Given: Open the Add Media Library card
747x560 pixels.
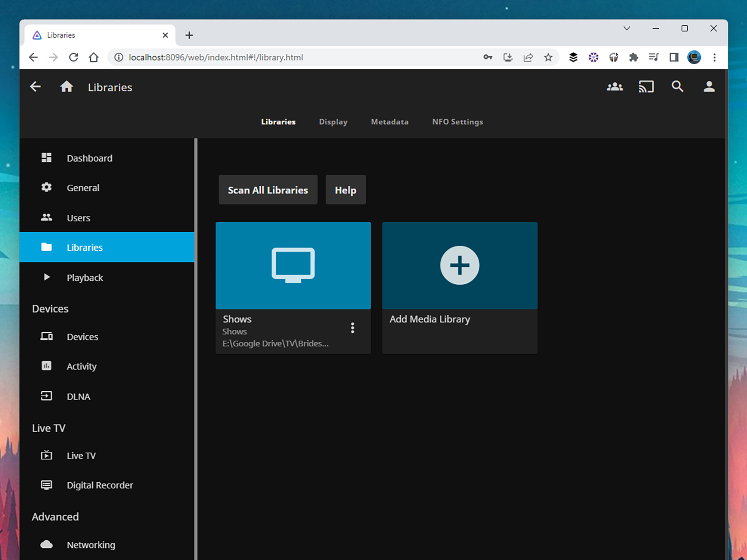Looking at the screenshot, I should pos(459,265).
